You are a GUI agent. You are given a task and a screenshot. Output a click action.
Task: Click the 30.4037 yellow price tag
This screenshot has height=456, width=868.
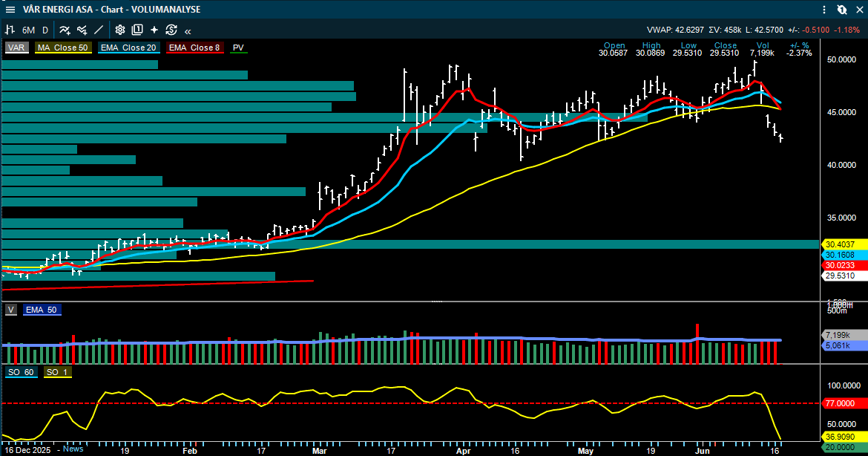(844, 244)
